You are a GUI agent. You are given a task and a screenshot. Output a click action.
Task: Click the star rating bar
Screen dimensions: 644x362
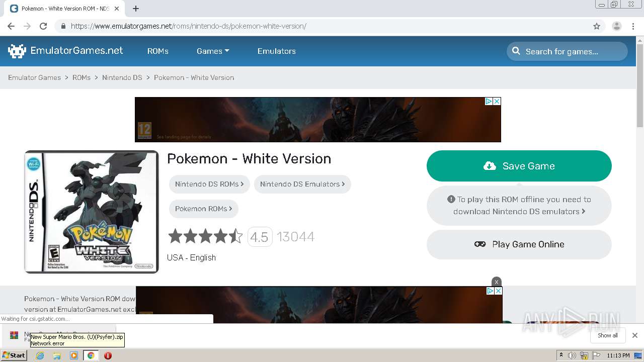click(205, 236)
